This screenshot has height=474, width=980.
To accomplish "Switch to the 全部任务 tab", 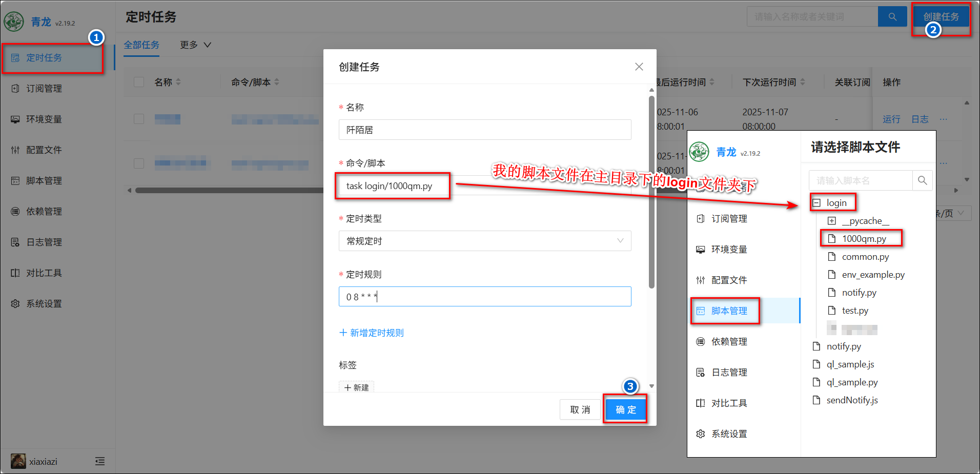I will 141,45.
